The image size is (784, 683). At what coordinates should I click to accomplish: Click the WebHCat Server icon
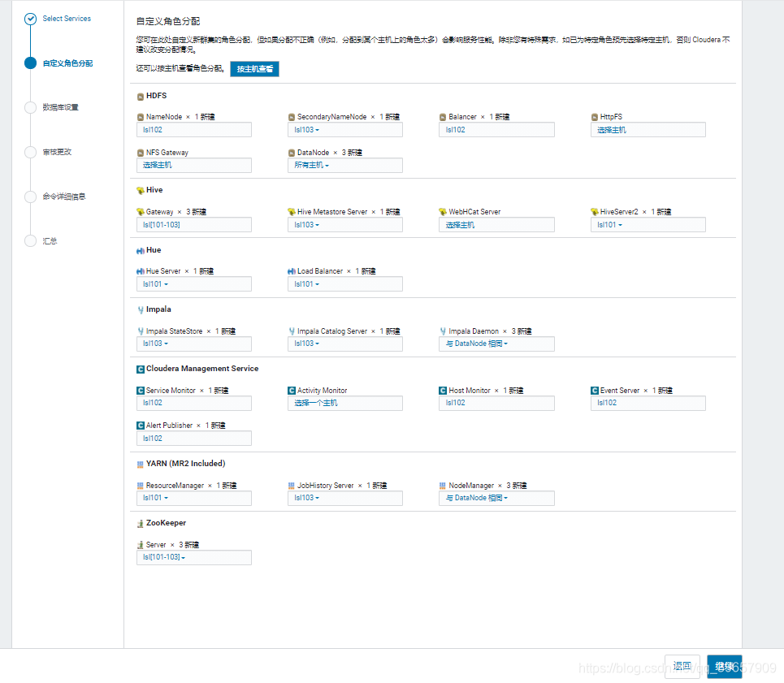[x=443, y=212]
